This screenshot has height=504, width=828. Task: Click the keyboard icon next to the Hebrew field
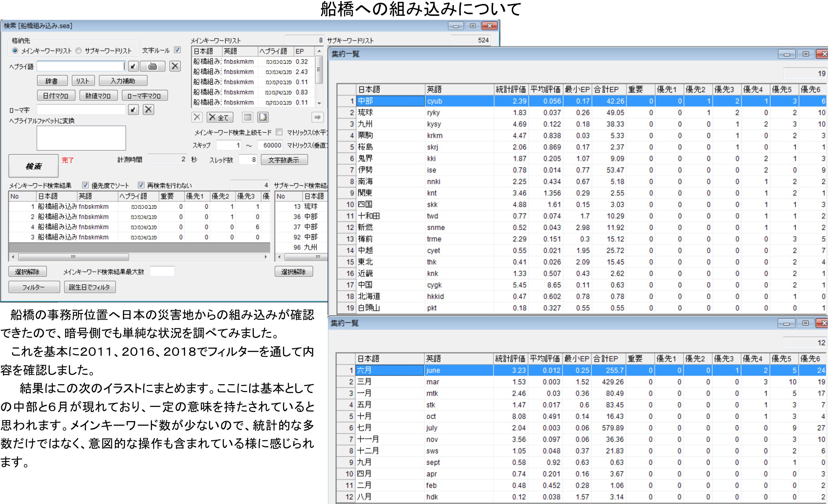[x=152, y=66]
